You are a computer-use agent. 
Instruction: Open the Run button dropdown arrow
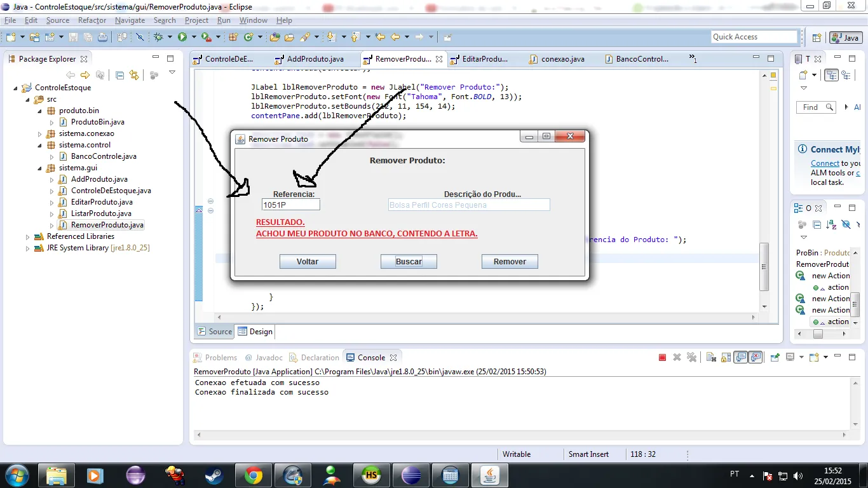click(193, 37)
